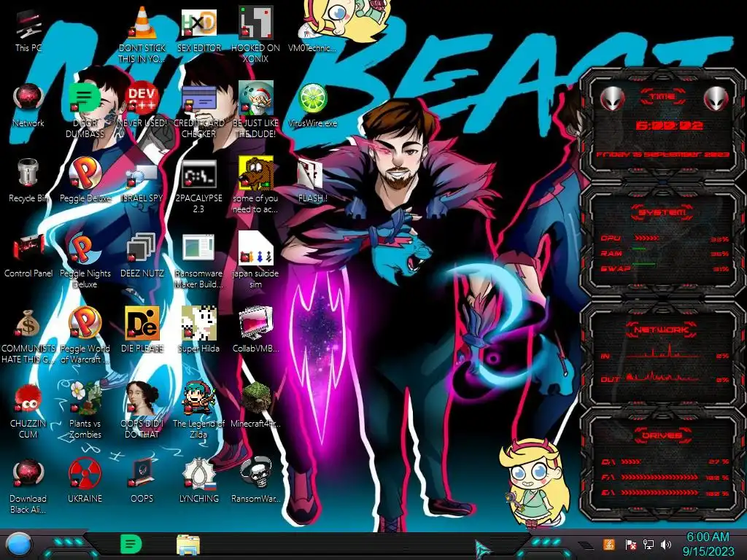Image resolution: width=747 pixels, height=560 pixels.
Task: Open the Peggle World of Warcraft icon
Action: [85, 335]
